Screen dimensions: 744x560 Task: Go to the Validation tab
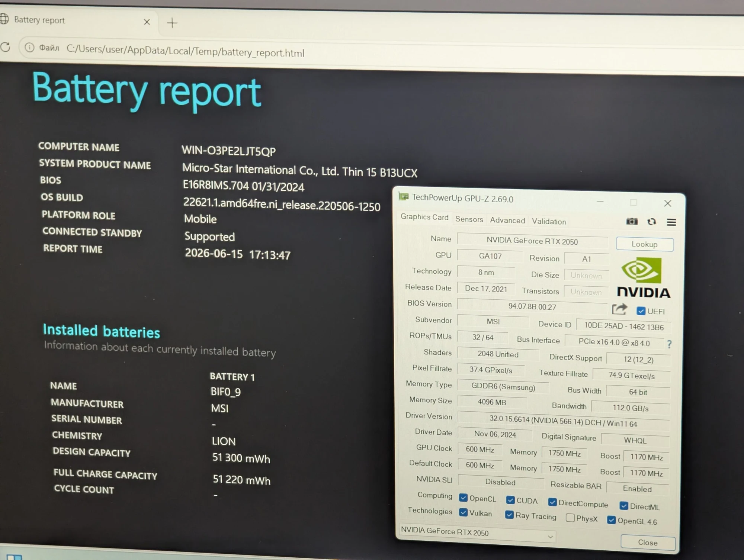coord(549,221)
